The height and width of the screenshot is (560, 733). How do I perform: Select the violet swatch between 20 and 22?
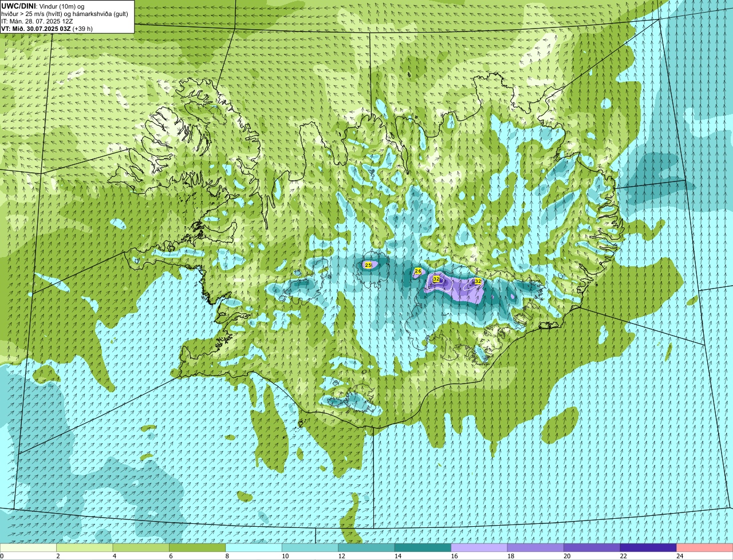pos(592,547)
